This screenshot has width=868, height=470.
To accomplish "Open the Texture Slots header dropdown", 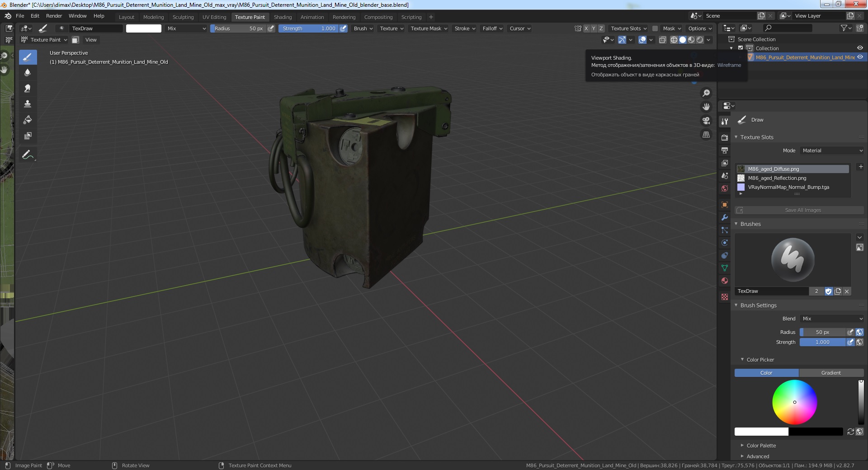I will (628, 28).
